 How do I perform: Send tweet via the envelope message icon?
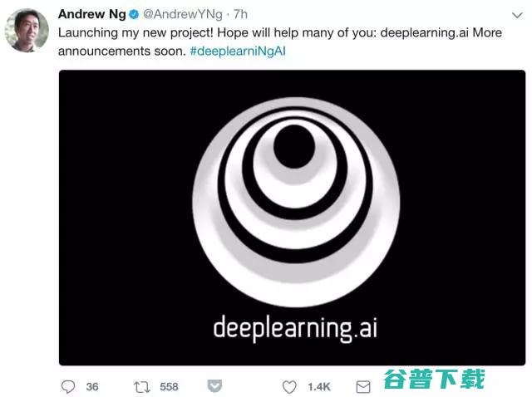pos(363,387)
